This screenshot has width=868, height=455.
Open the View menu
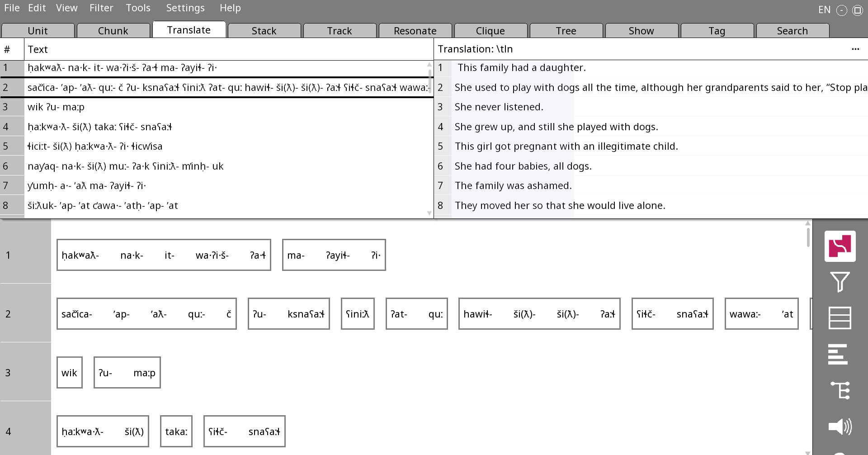click(67, 8)
